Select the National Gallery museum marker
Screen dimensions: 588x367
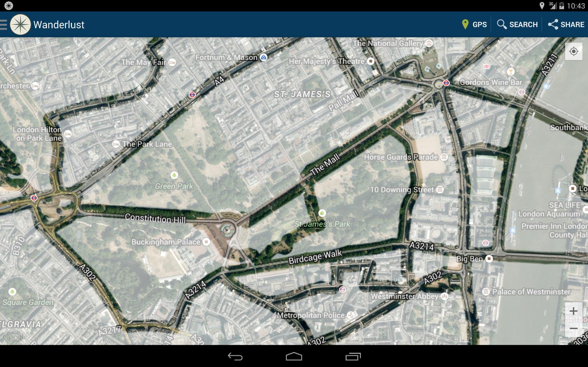(x=429, y=43)
